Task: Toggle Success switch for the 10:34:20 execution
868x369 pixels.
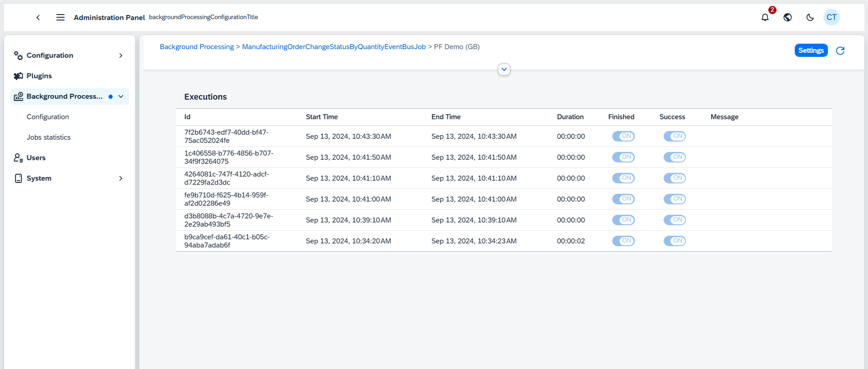Action: (674, 241)
